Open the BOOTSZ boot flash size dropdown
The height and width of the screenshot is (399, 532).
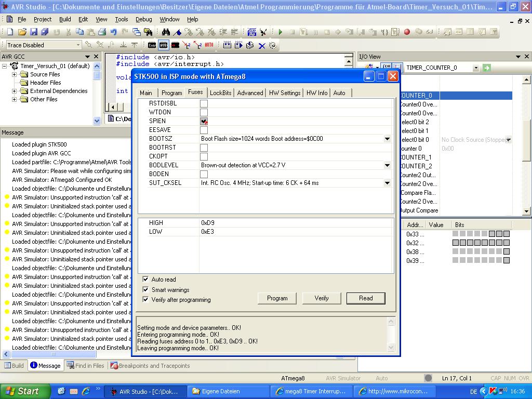click(x=387, y=139)
